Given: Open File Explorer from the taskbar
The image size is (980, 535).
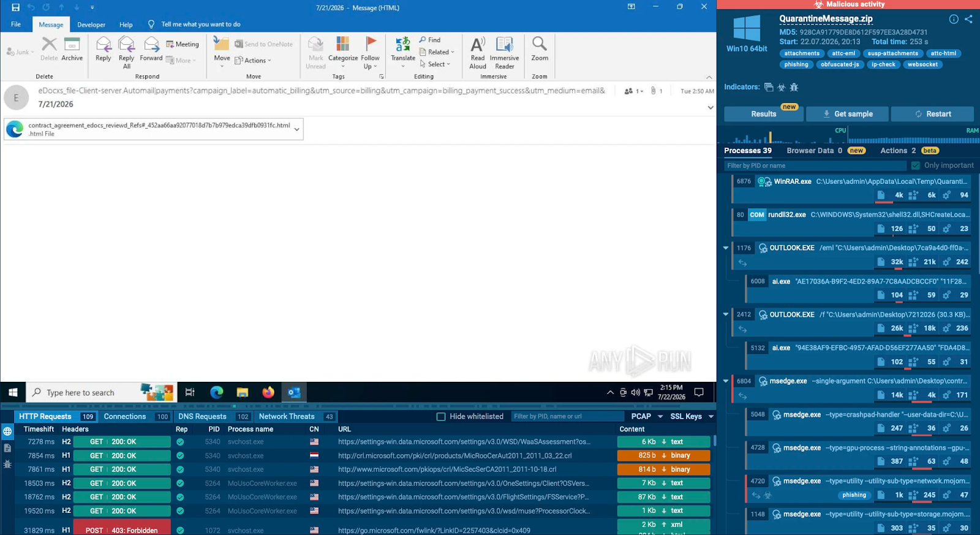Looking at the screenshot, I should point(243,392).
